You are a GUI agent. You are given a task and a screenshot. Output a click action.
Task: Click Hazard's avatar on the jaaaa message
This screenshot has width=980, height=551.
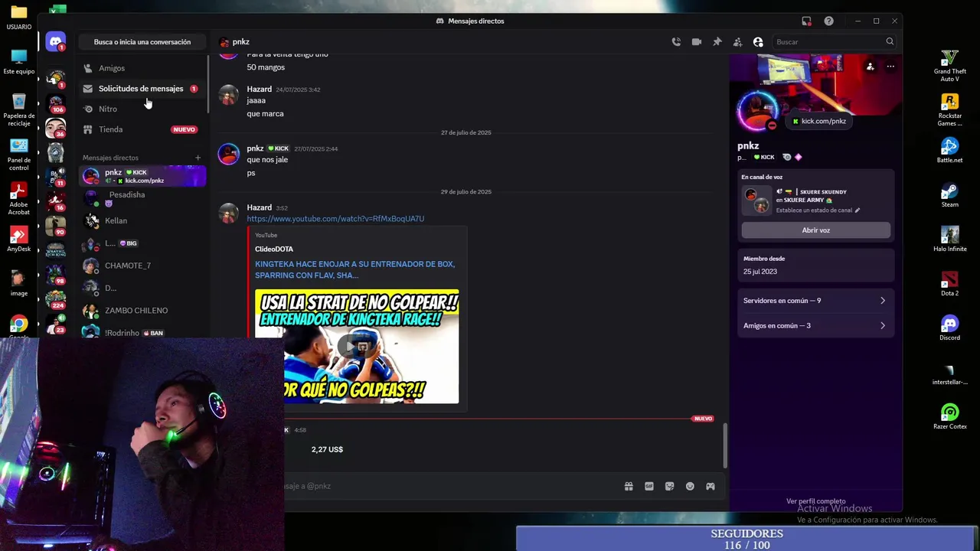[228, 95]
